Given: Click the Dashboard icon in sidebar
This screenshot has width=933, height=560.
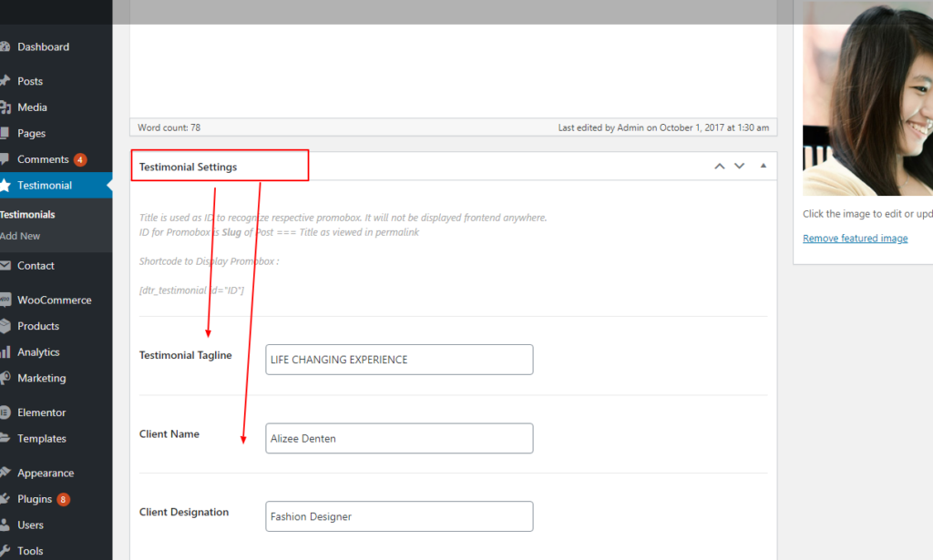Looking at the screenshot, I should (x=5, y=47).
